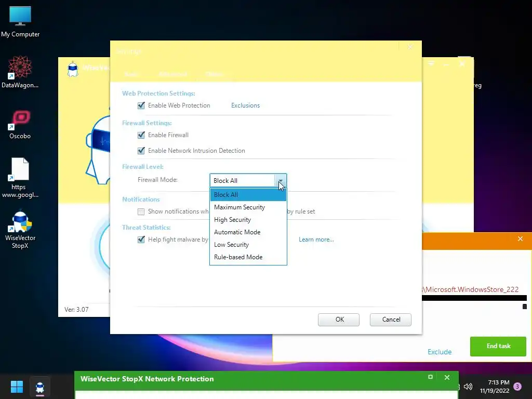Toggle Enable Network Intrusion Detection checkbox
The width and height of the screenshot is (532, 399).
click(141, 151)
